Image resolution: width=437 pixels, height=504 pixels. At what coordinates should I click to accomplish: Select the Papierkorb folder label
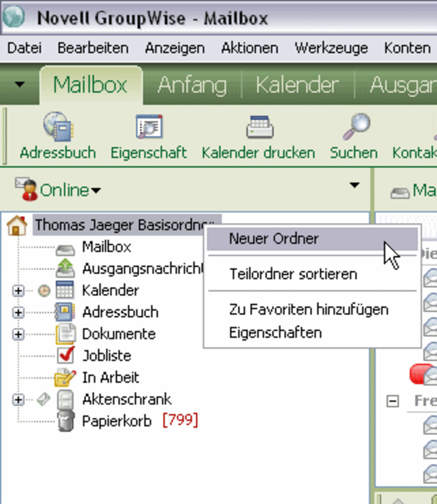point(117,421)
